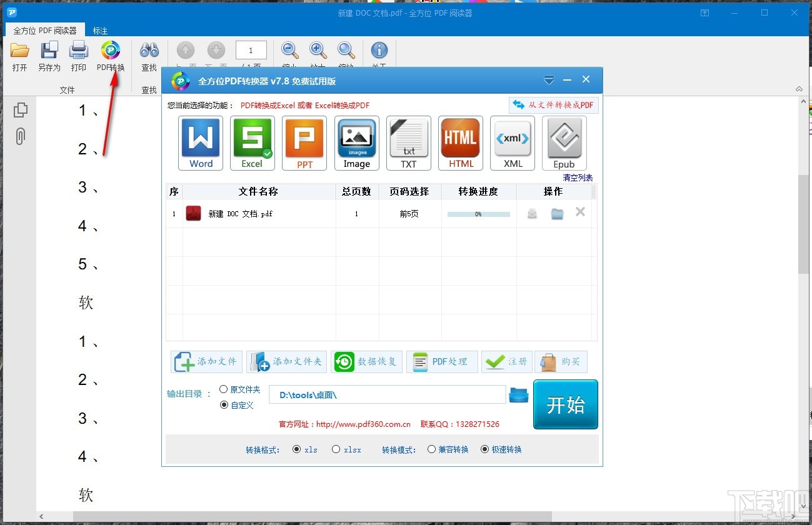Click the output path field D:\tools\桌面\
812x525 pixels.
388,395
